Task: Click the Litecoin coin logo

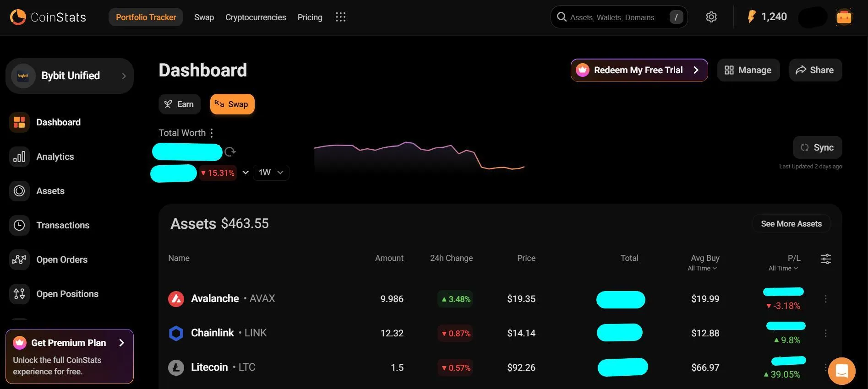Action: point(176,367)
